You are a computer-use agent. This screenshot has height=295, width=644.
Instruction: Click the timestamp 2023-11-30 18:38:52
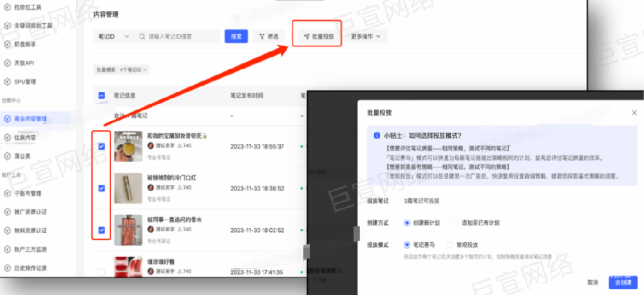pyautogui.click(x=257, y=189)
